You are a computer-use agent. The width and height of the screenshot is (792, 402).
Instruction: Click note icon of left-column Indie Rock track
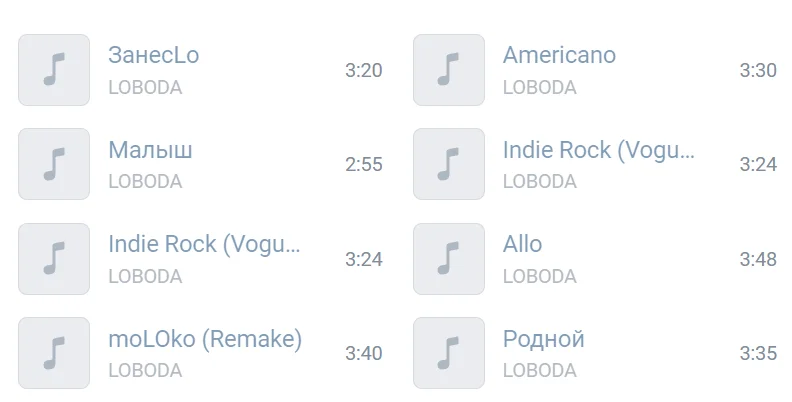tap(54, 259)
